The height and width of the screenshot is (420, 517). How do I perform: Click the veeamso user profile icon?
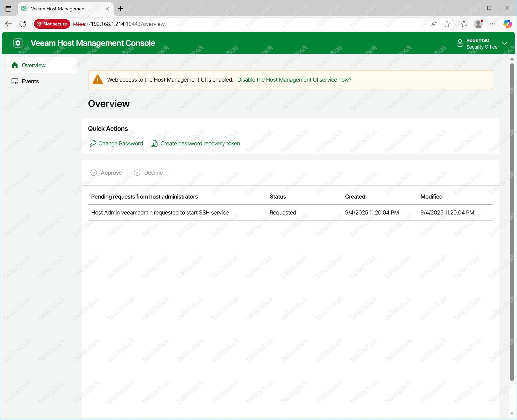click(460, 43)
